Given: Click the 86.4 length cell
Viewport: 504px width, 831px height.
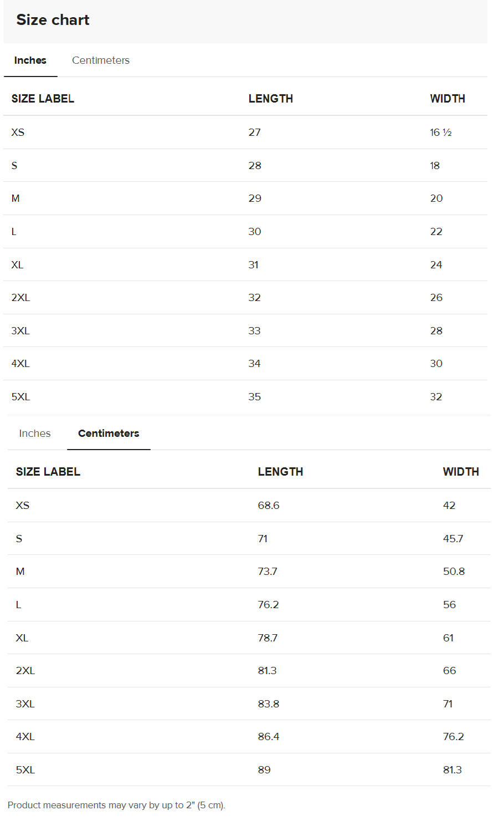Looking at the screenshot, I should coord(269,737).
